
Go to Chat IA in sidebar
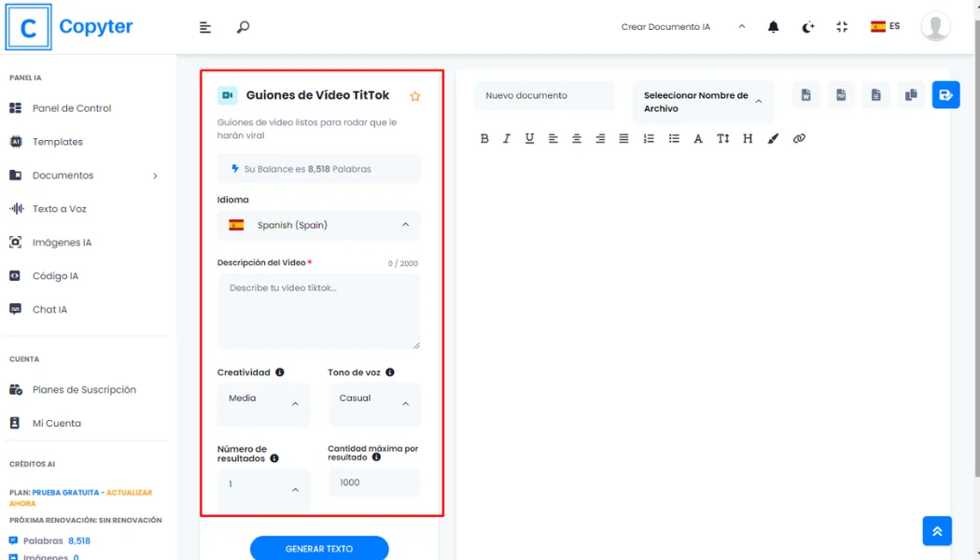(49, 310)
